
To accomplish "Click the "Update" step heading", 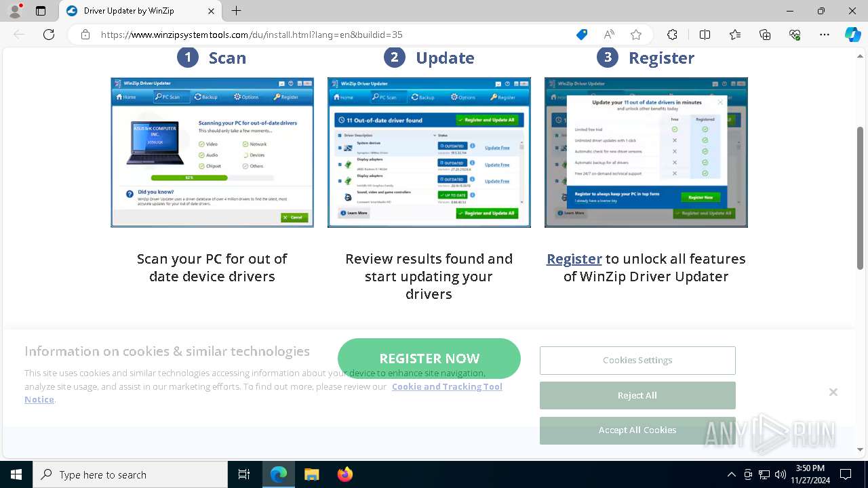I will click(445, 58).
